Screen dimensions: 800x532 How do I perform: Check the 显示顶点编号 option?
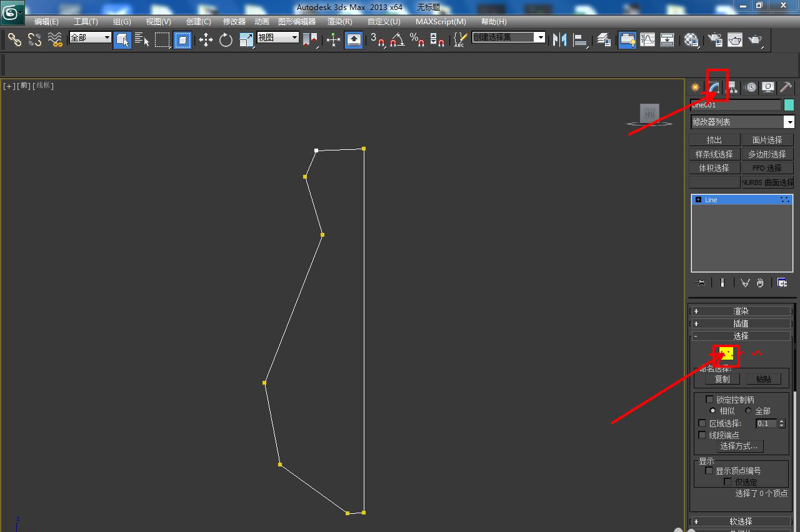[709, 471]
